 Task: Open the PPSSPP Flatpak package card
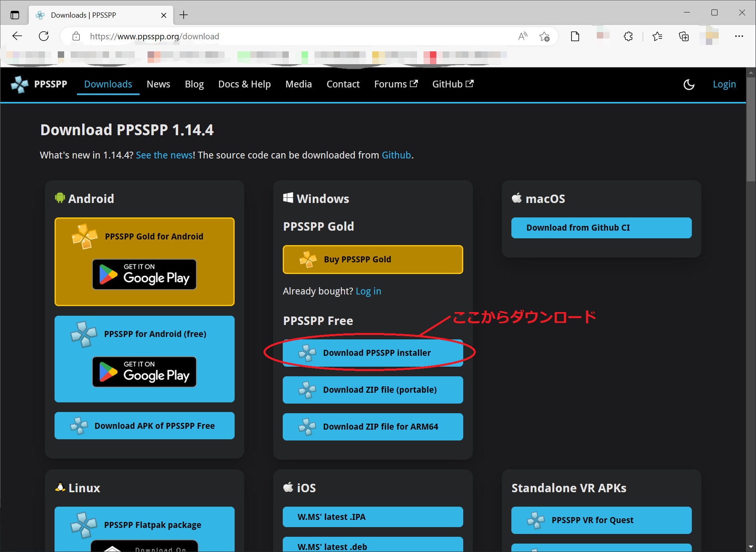(x=144, y=529)
